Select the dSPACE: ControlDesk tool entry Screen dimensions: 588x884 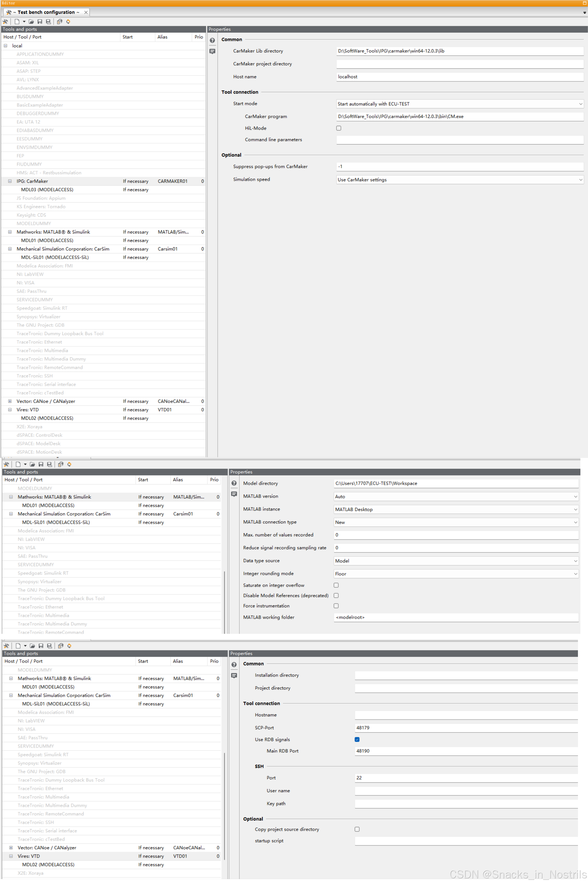click(39, 435)
